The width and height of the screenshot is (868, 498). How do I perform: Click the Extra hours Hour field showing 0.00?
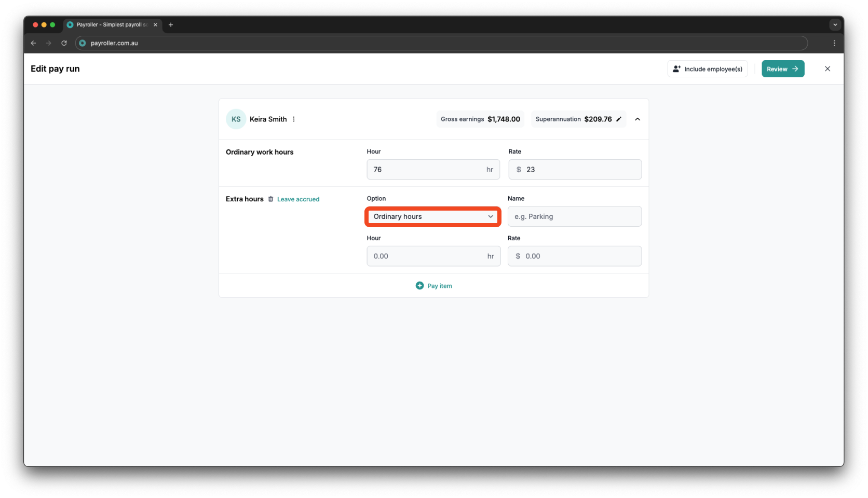click(x=433, y=256)
